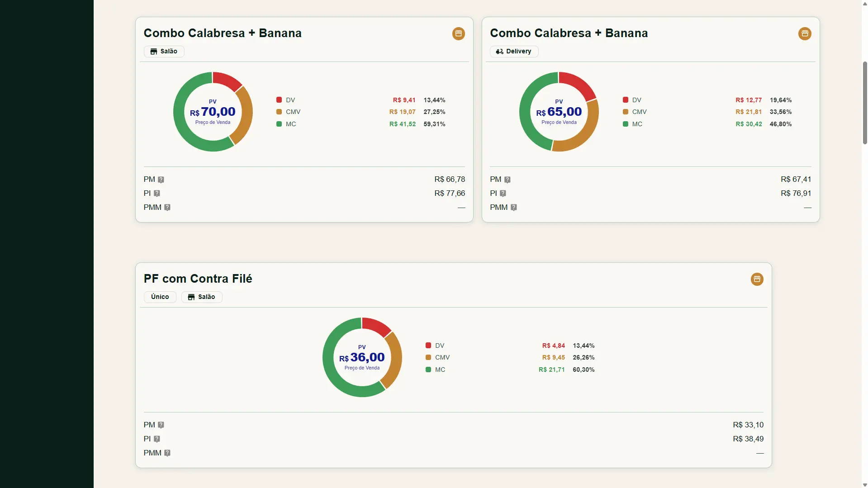868x488 pixels.
Task: Open PM help icon in Delivery Combo card
Action: tap(507, 180)
